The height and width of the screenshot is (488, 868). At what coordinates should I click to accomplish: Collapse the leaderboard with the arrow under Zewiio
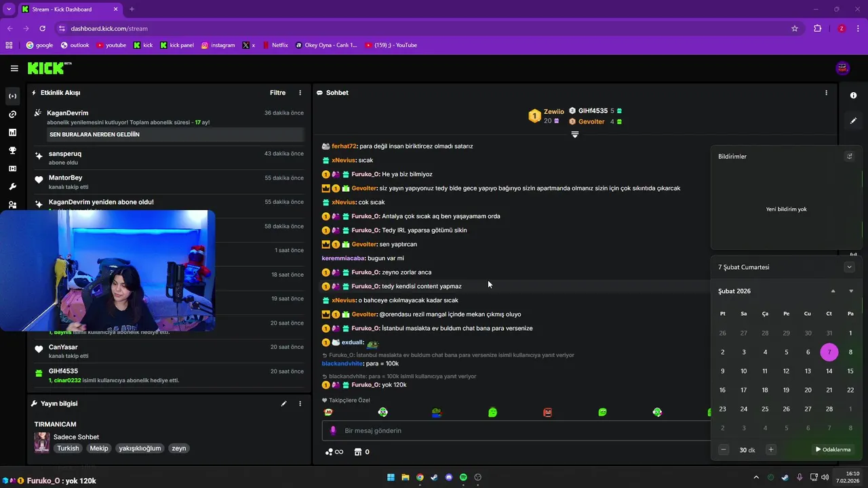point(575,135)
